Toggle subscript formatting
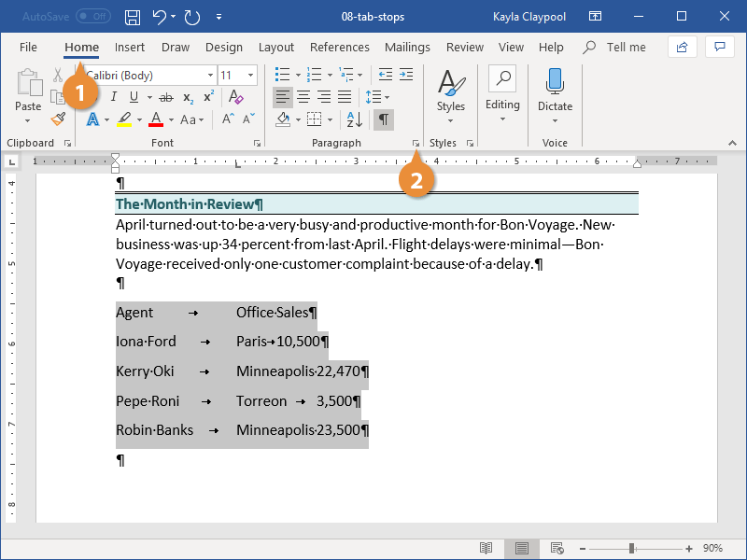The width and height of the screenshot is (747, 560). (189, 97)
